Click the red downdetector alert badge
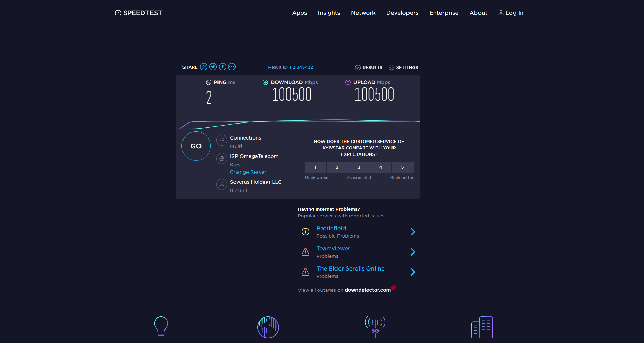 click(394, 288)
